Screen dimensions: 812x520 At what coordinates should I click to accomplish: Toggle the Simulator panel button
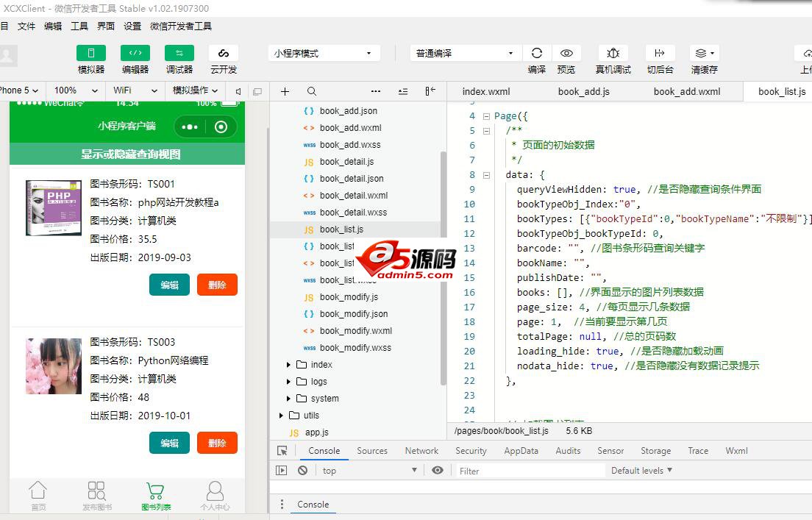click(91, 53)
